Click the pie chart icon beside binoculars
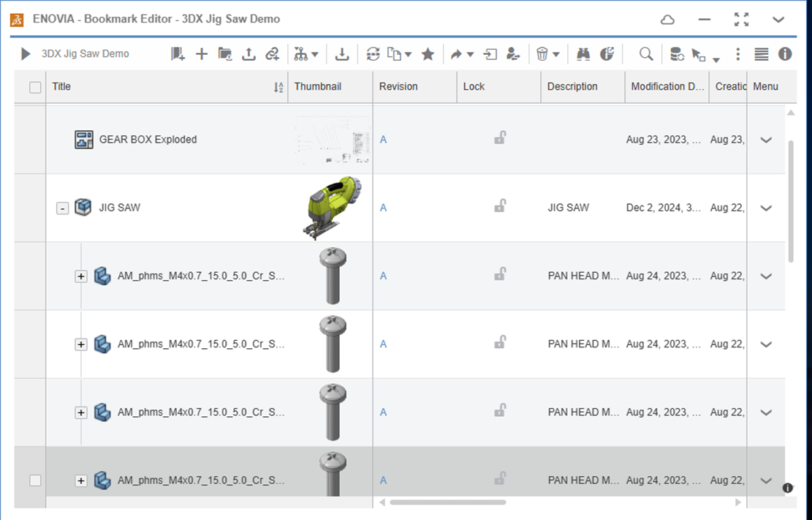 coord(607,54)
